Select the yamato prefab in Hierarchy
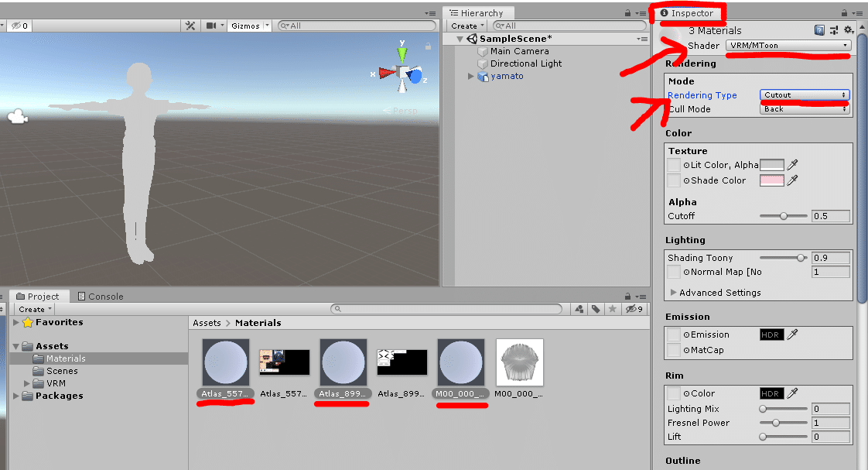 [507, 77]
